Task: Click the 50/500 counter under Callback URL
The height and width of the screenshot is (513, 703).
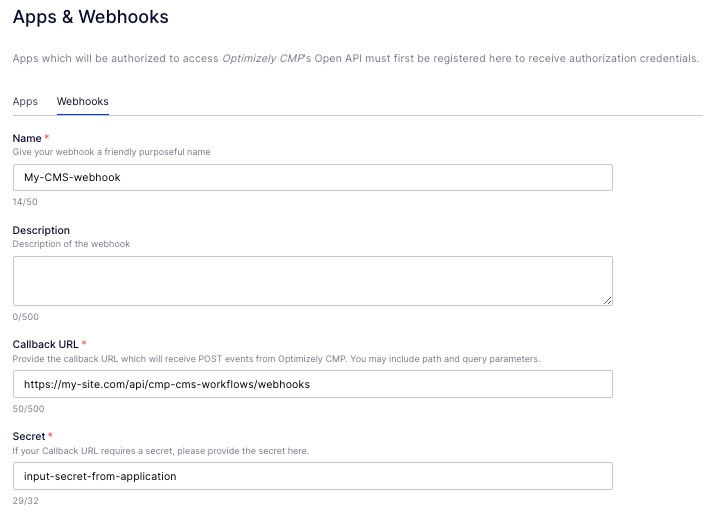Action: pos(28,408)
